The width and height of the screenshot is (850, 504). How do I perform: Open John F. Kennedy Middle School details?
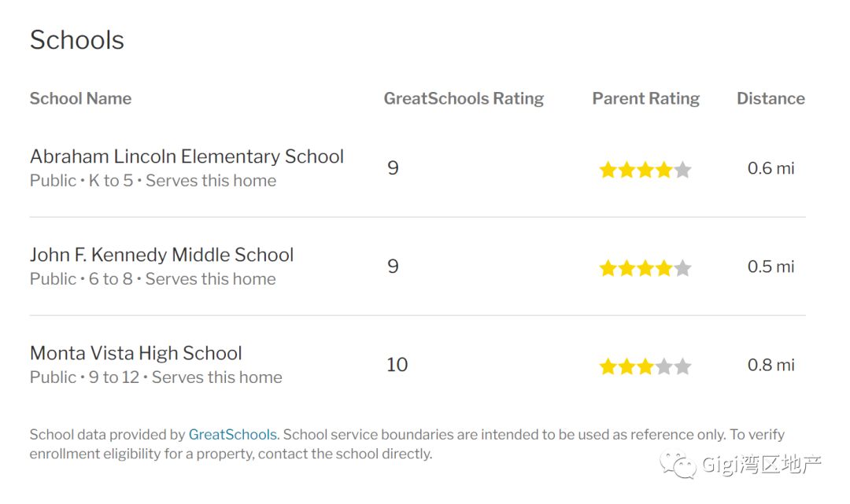pos(161,255)
